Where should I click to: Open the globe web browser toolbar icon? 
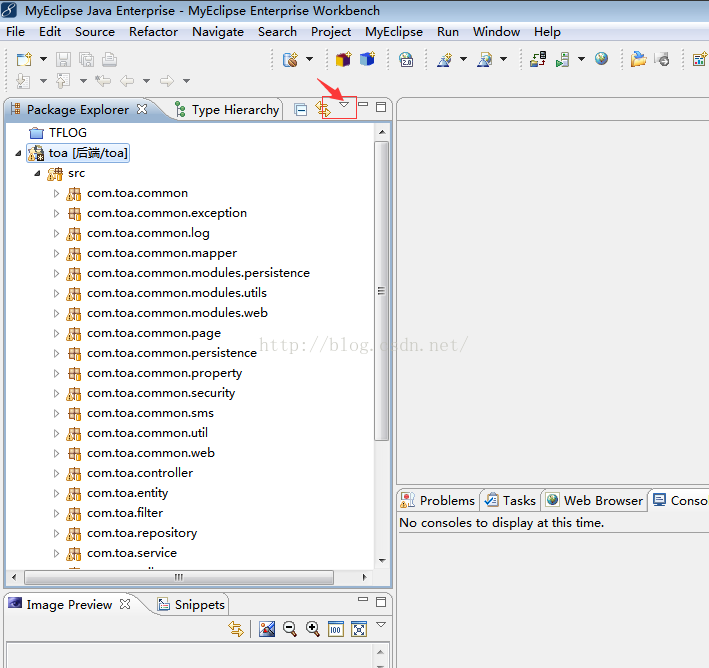[x=601, y=59]
